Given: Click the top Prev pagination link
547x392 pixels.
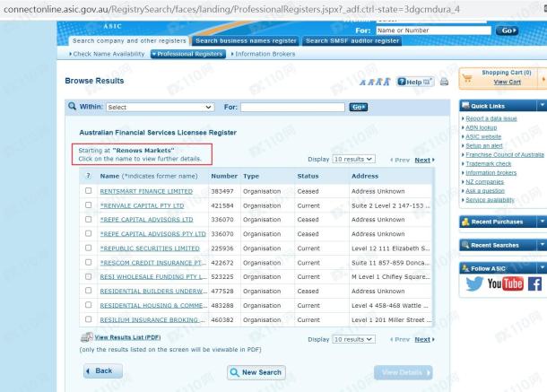Looking at the screenshot, I should (x=400, y=161).
